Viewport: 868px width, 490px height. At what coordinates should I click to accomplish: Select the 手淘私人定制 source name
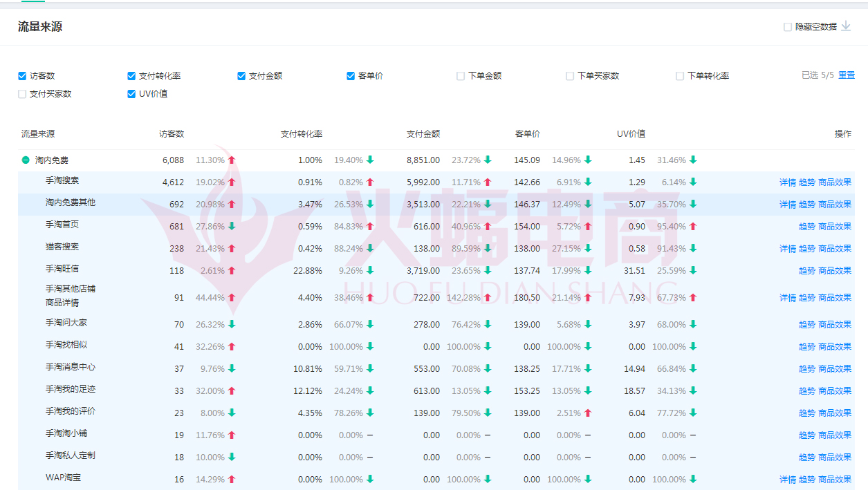tap(71, 455)
